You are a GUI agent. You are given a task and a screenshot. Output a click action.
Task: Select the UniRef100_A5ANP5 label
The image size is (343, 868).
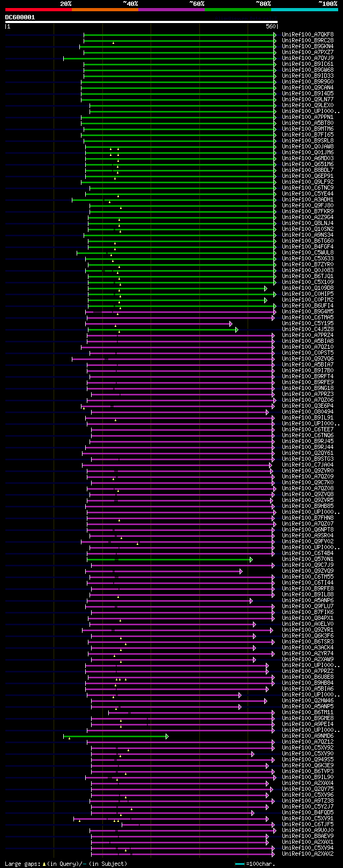point(308,706)
